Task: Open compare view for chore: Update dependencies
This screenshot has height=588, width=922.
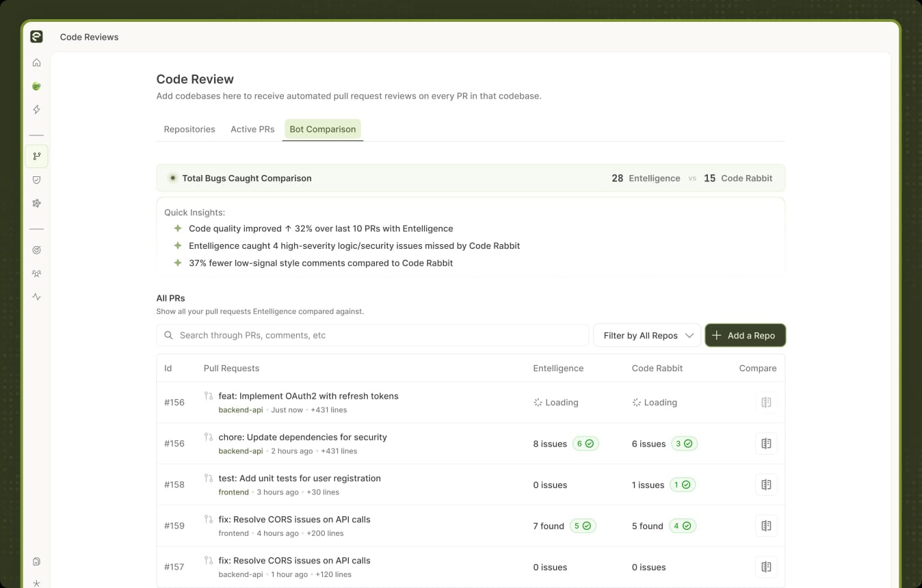Action: click(x=766, y=444)
